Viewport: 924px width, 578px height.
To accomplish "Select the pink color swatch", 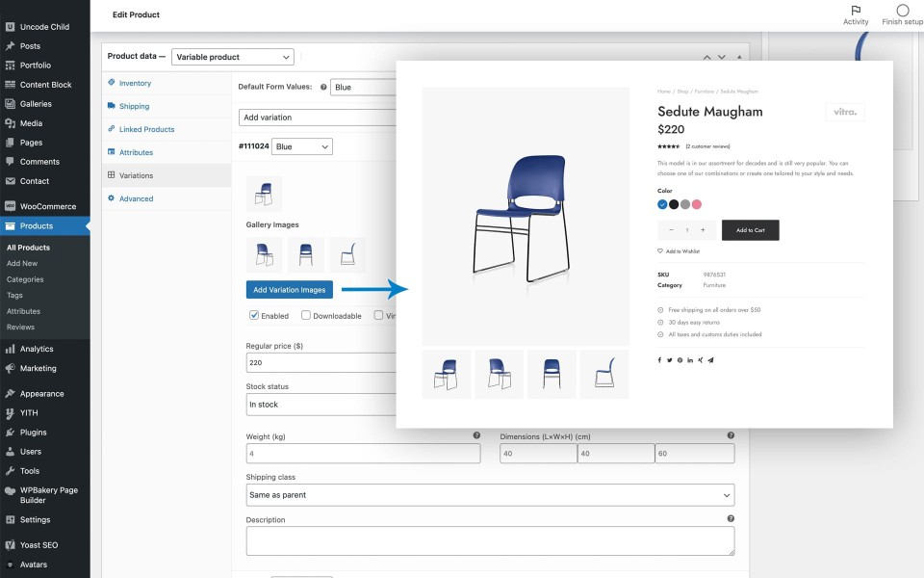I will (x=697, y=204).
